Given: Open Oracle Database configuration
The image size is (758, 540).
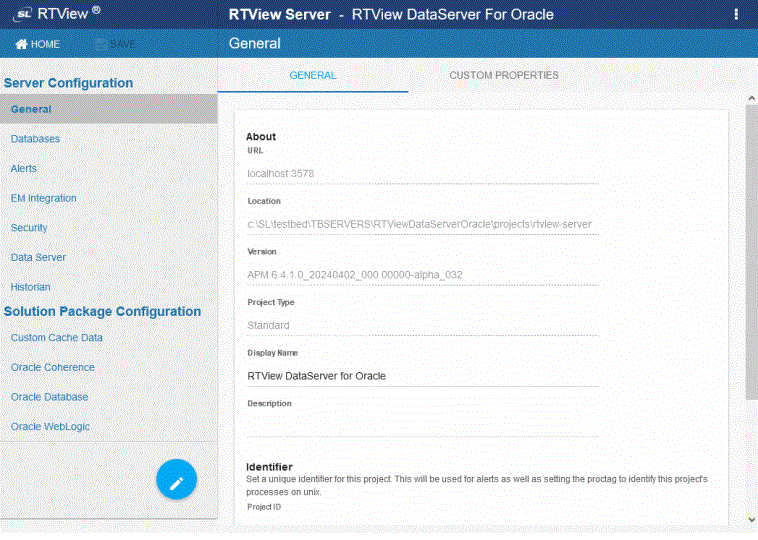Looking at the screenshot, I should click(x=49, y=397).
